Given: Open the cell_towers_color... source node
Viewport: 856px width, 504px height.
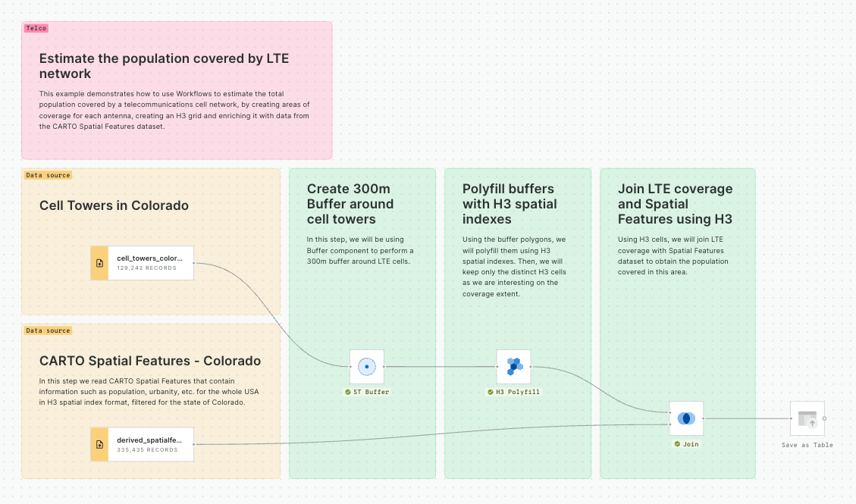Looking at the screenshot, I should pos(142,263).
